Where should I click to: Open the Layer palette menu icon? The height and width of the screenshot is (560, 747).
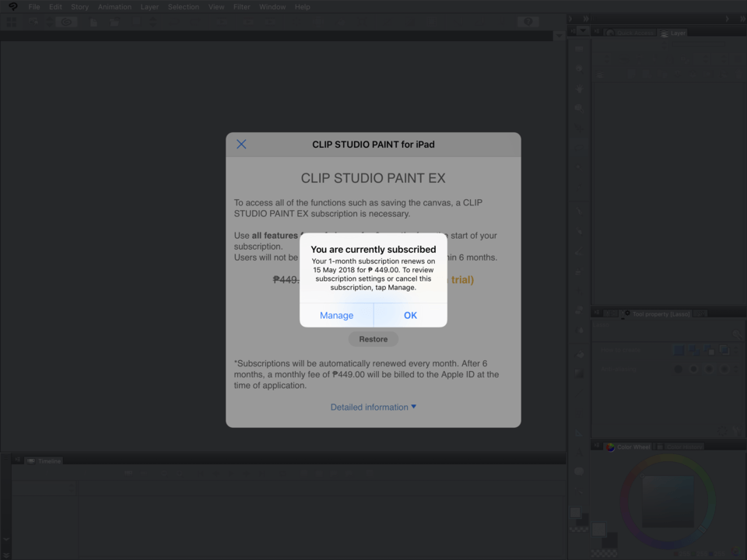pos(597,31)
